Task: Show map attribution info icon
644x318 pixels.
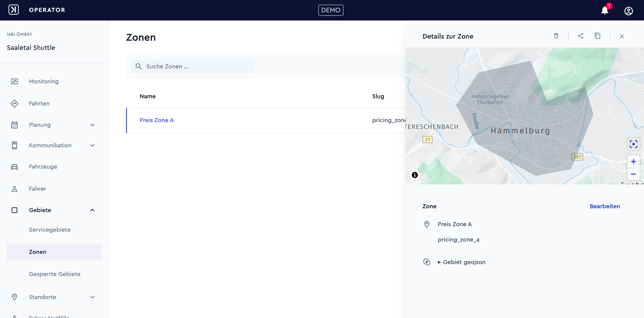Action: click(x=414, y=175)
